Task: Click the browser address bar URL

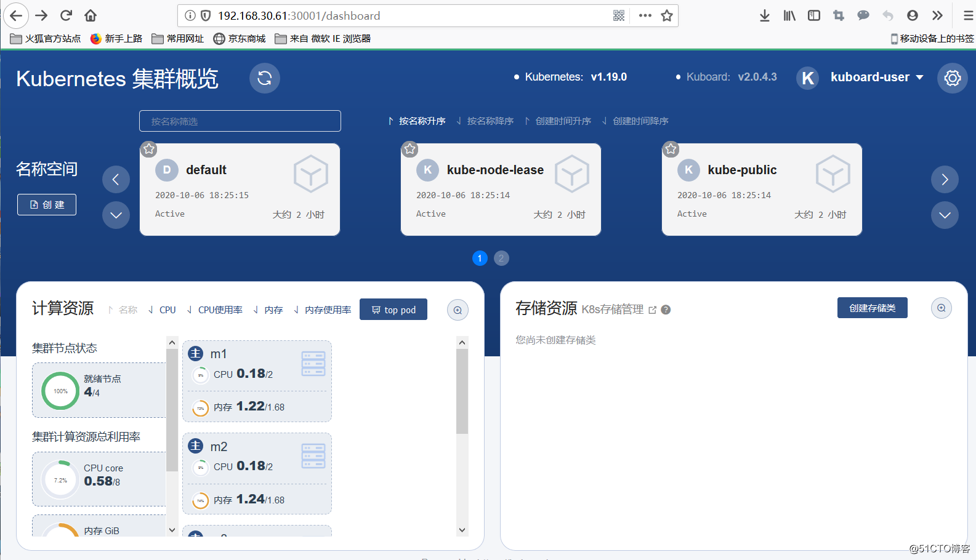Action: pyautogui.click(x=299, y=15)
